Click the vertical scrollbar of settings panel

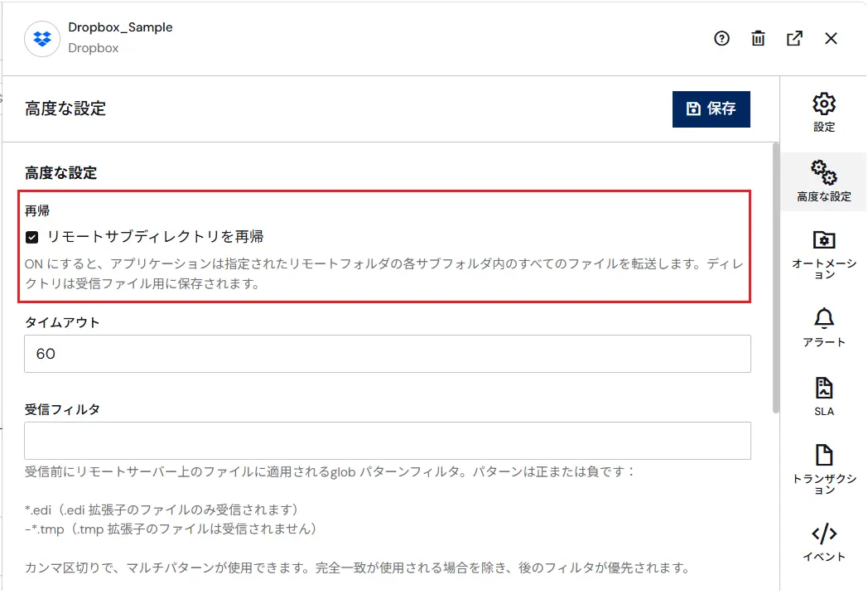click(775, 278)
